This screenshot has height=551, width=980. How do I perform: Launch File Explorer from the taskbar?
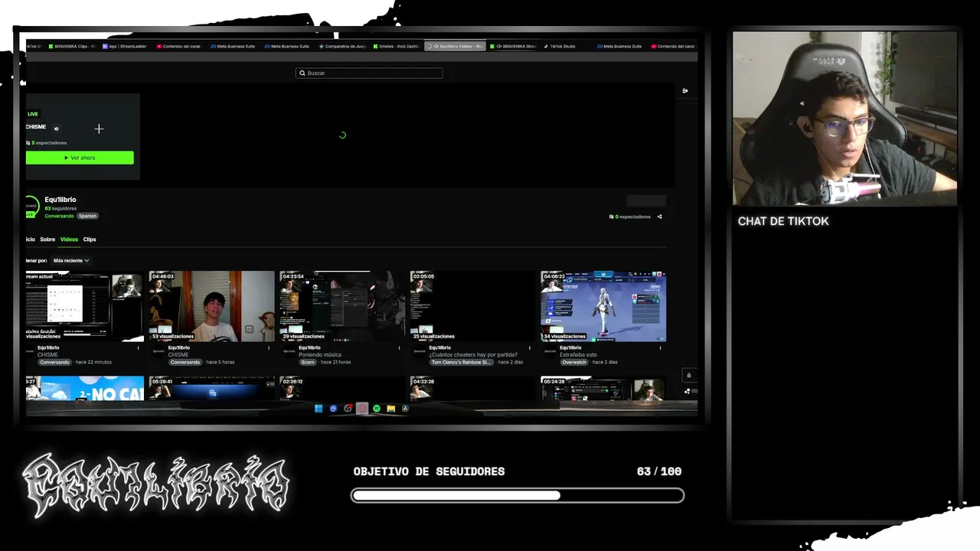click(390, 409)
